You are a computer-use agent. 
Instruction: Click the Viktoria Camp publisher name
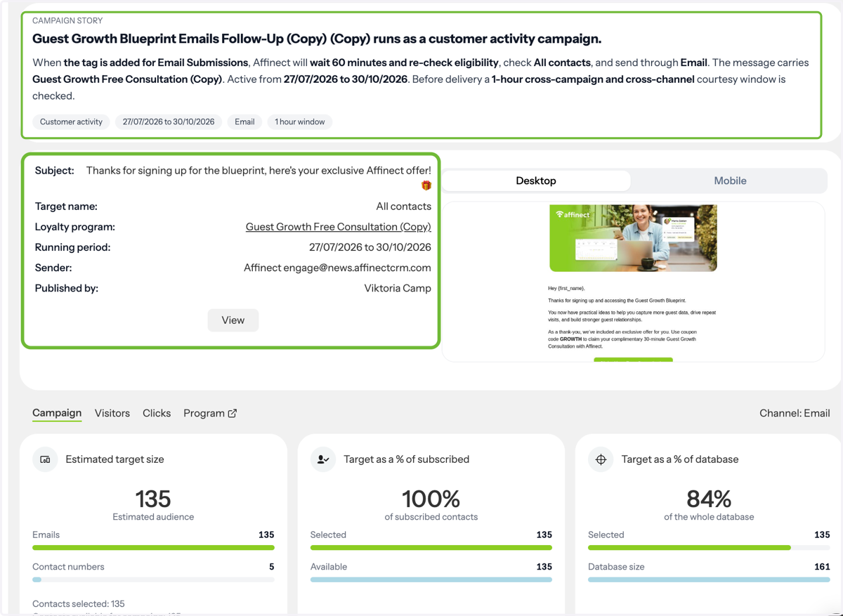[x=398, y=288]
